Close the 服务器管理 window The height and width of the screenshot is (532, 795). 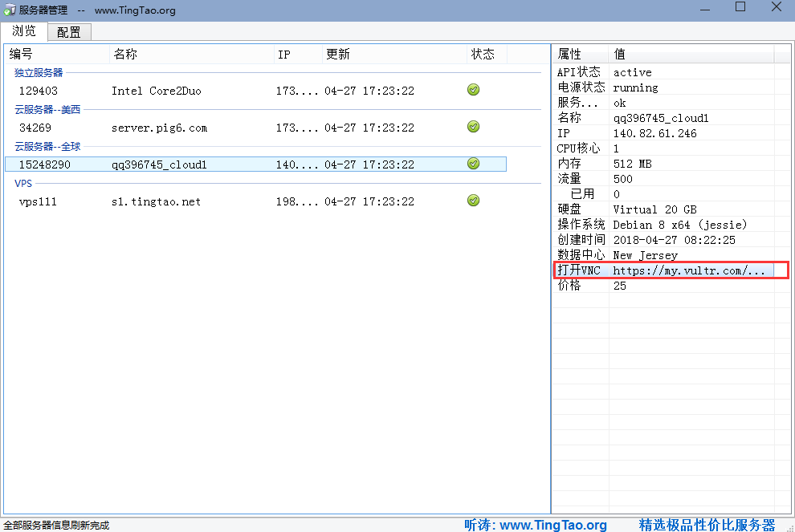tap(777, 6)
